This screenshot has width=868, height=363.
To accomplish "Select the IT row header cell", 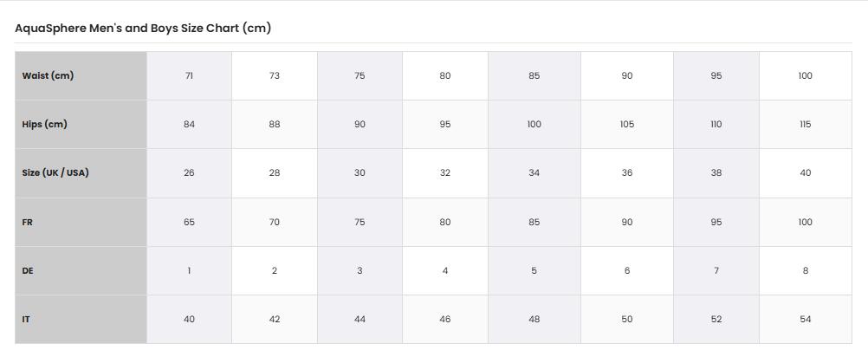I will (81, 320).
